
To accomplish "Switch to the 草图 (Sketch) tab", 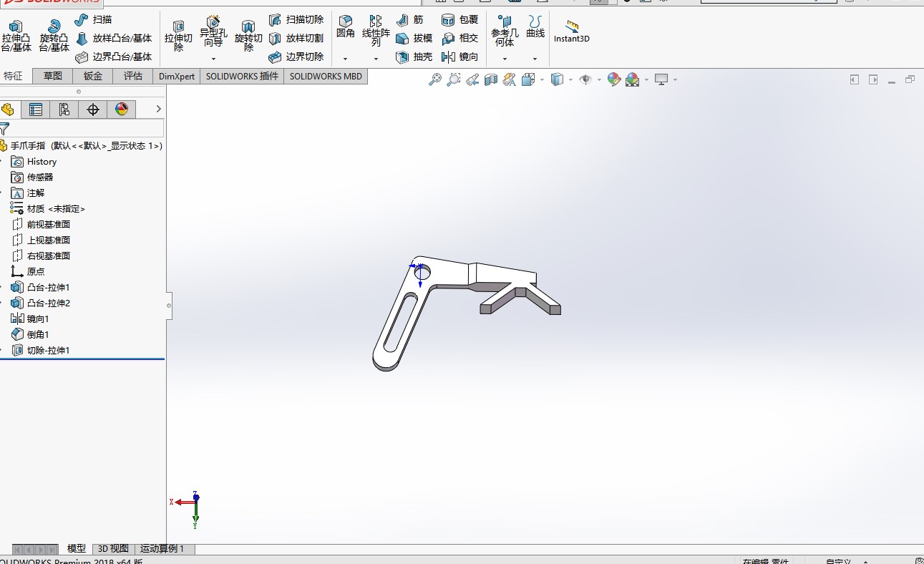I will coord(53,76).
